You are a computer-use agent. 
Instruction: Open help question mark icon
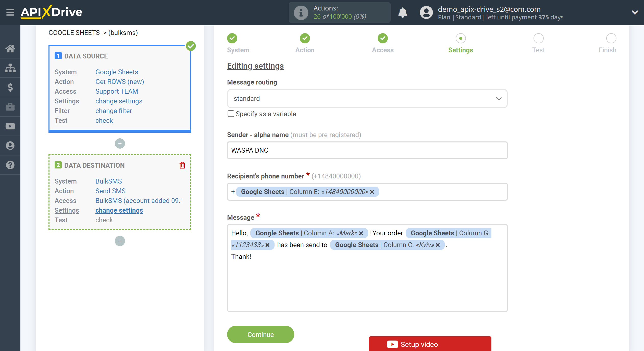[x=10, y=165]
